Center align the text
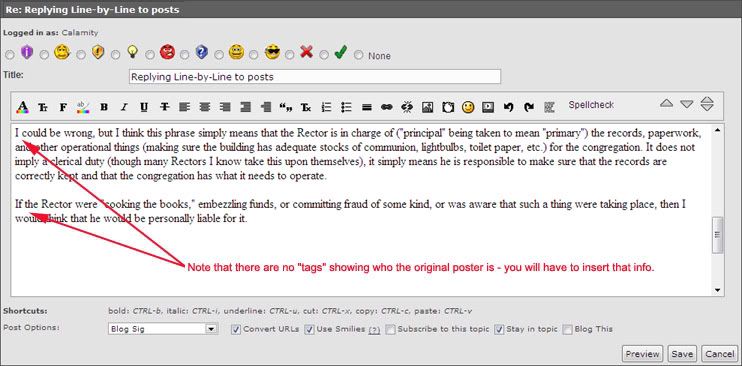This screenshot has width=742, height=366. click(x=204, y=107)
